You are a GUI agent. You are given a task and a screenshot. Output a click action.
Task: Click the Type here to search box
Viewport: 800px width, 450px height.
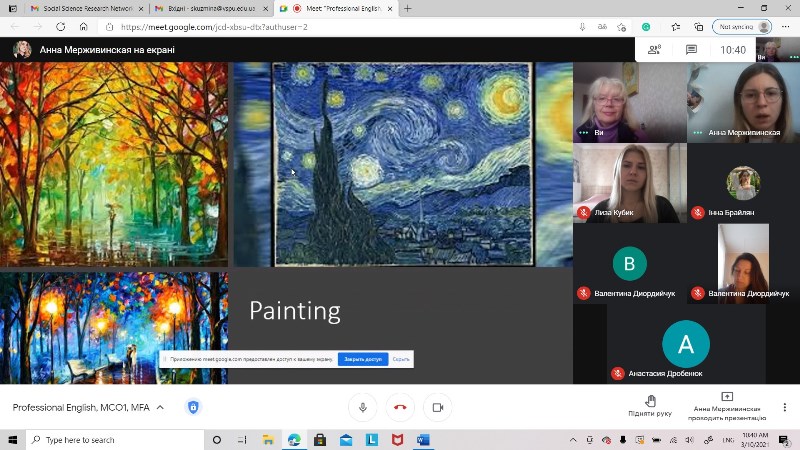coord(115,440)
